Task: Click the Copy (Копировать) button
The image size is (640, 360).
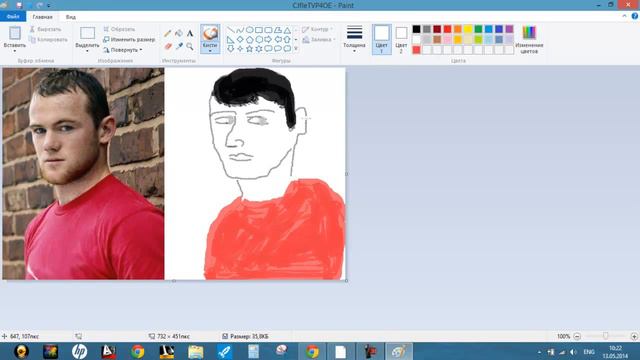Action: coord(48,40)
